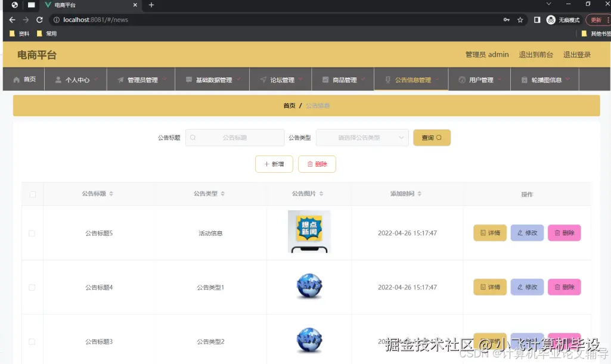Check the checkbox for 公告标题5
Image resolution: width=611 pixels, height=364 pixels.
click(x=32, y=233)
